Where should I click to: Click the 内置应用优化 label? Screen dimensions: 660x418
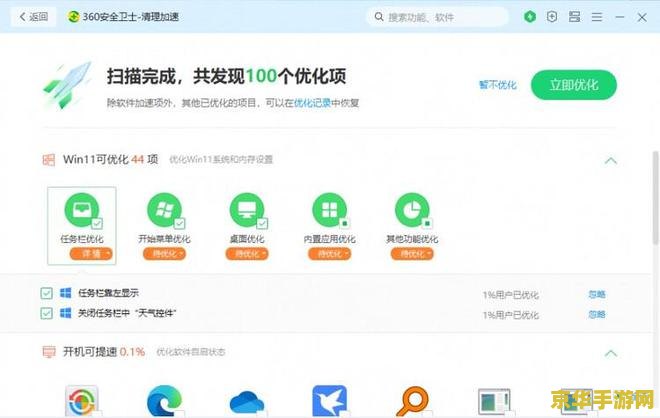[x=329, y=239]
